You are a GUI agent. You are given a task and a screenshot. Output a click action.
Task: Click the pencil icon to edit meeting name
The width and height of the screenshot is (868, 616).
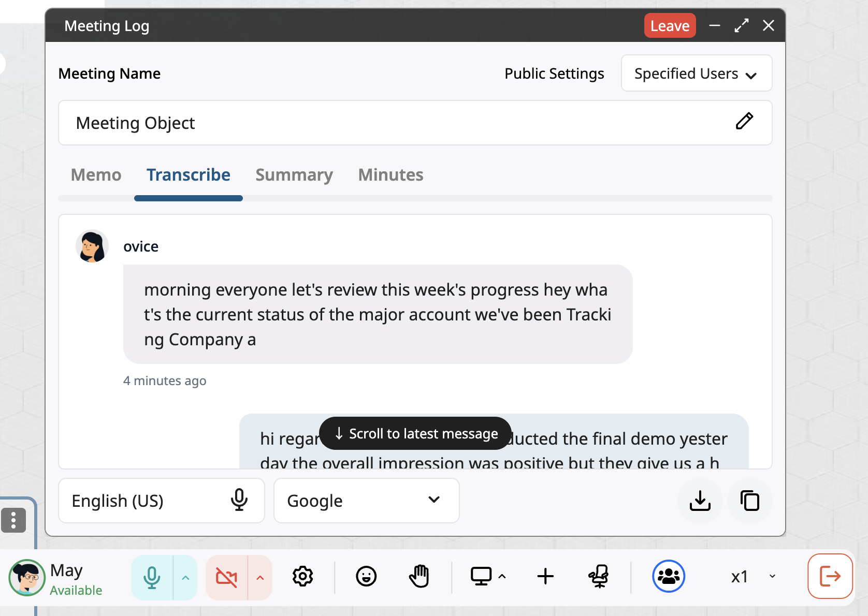coord(744,122)
